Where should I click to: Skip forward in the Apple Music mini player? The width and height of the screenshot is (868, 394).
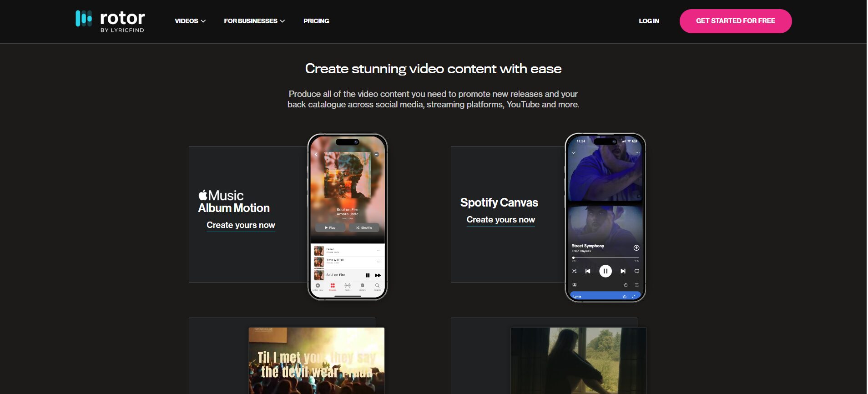pyautogui.click(x=378, y=275)
